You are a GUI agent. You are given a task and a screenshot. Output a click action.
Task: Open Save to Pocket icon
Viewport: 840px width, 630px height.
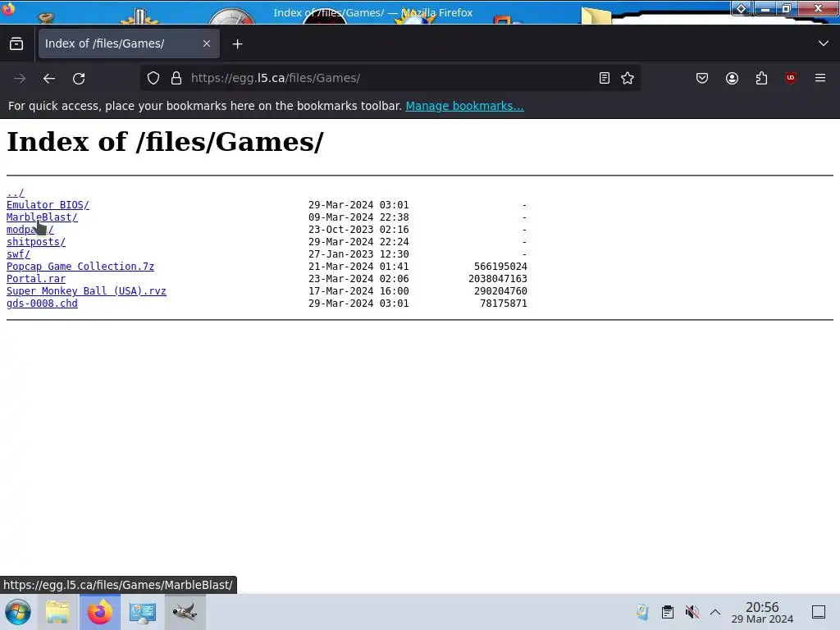point(702,78)
